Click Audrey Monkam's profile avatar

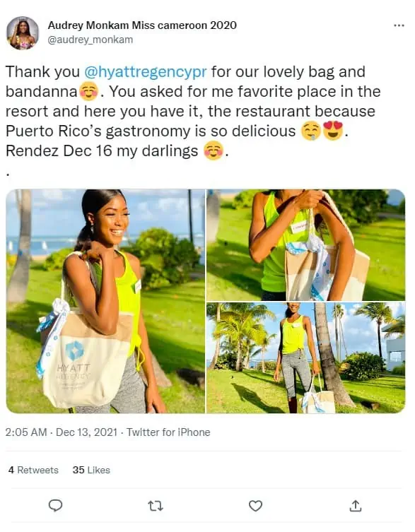(x=23, y=33)
